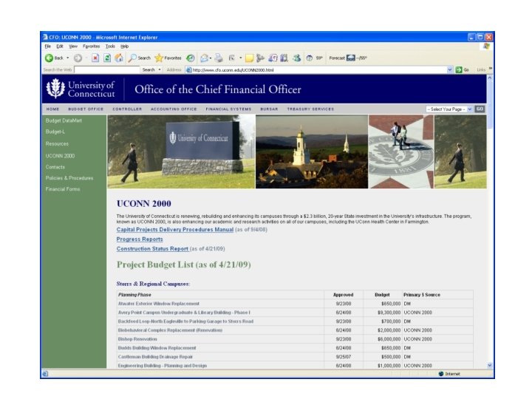Click the Forward arrow toolbar button
Image resolution: width=532 pixels, height=399 pixels.
tap(78, 58)
